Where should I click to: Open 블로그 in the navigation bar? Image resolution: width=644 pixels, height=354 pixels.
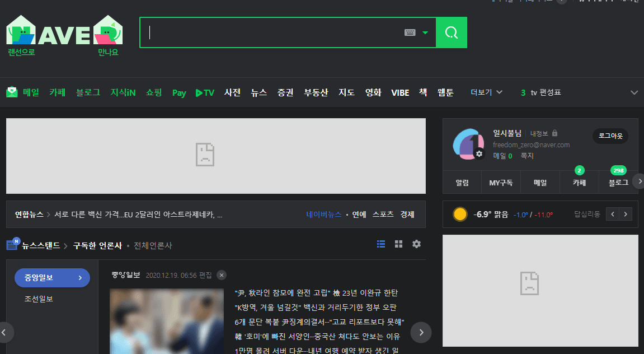[x=88, y=92]
